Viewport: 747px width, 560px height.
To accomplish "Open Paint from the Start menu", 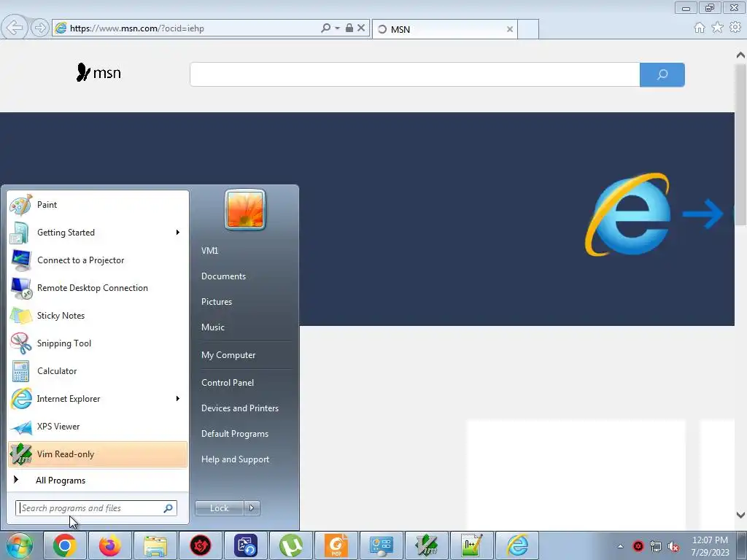I will pyautogui.click(x=98, y=205).
